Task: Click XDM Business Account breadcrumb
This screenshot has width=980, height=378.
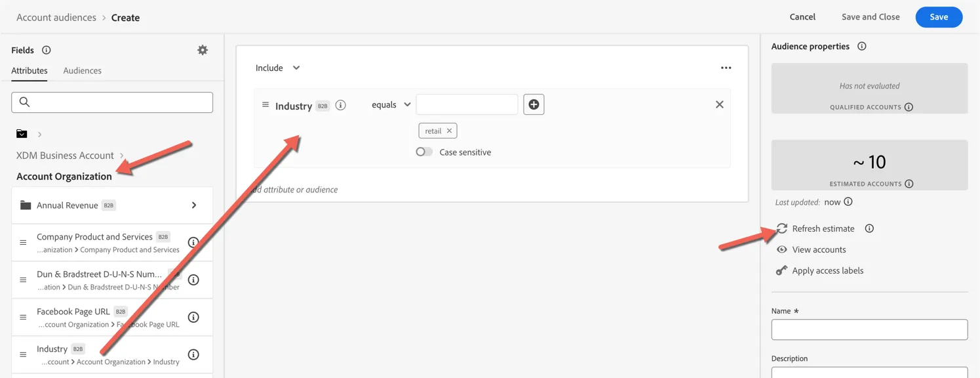Action: [65, 156]
